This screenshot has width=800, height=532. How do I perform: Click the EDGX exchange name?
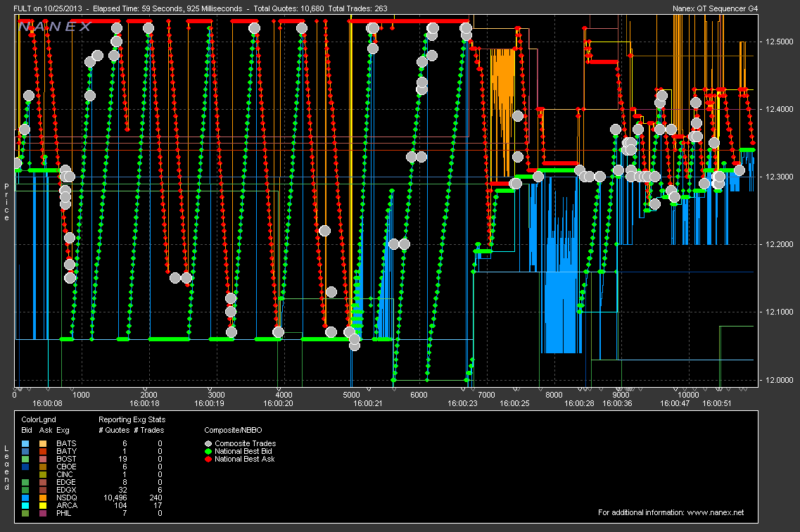(x=66, y=490)
